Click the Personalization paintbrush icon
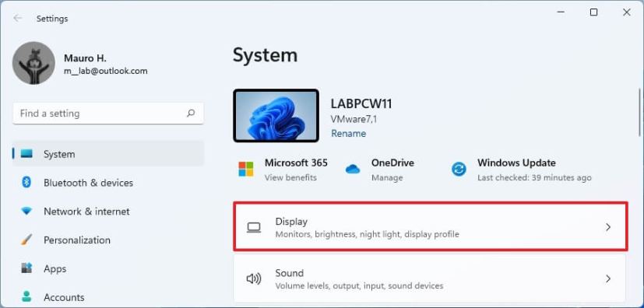 point(26,240)
